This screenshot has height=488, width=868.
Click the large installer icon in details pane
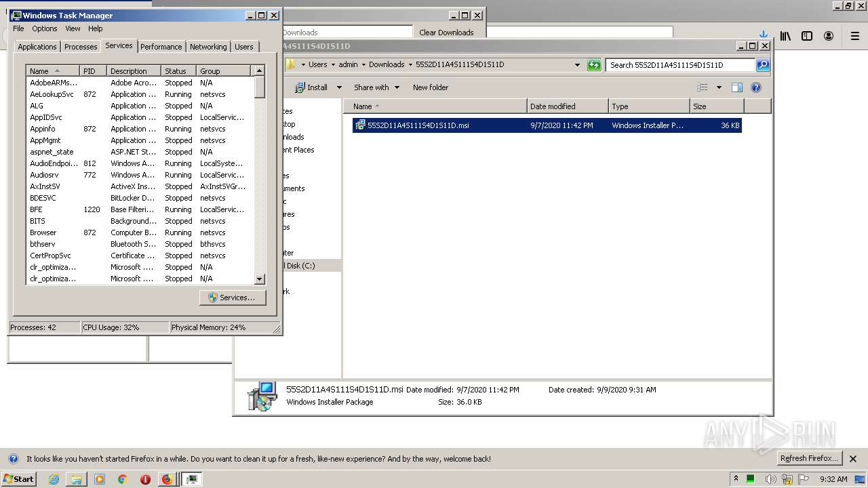(x=261, y=396)
